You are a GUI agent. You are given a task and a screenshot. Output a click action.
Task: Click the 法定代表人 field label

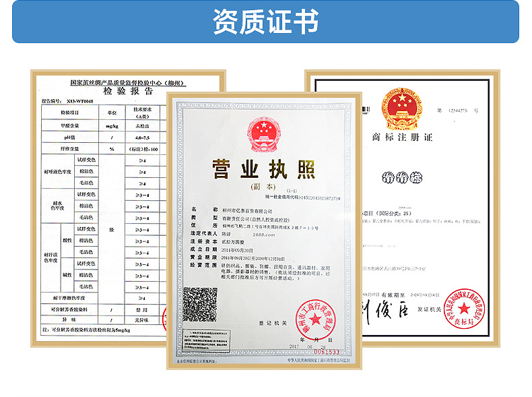point(204,234)
